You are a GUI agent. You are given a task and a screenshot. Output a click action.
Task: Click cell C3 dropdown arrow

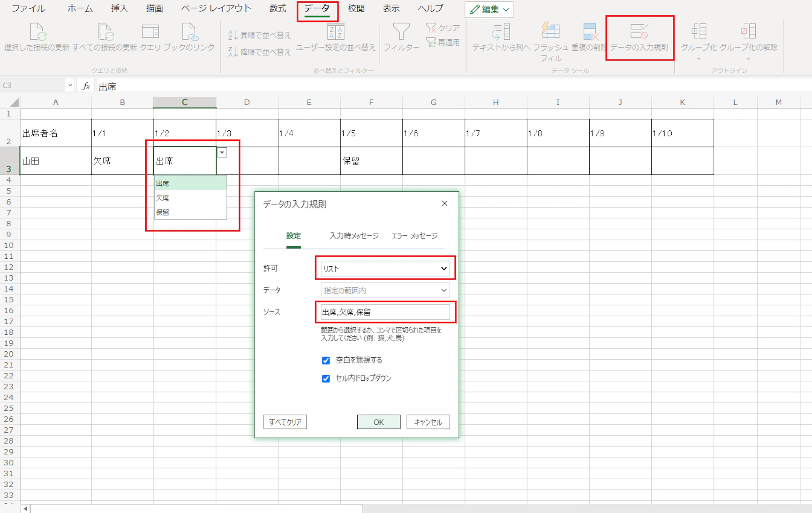(x=222, y=153)
